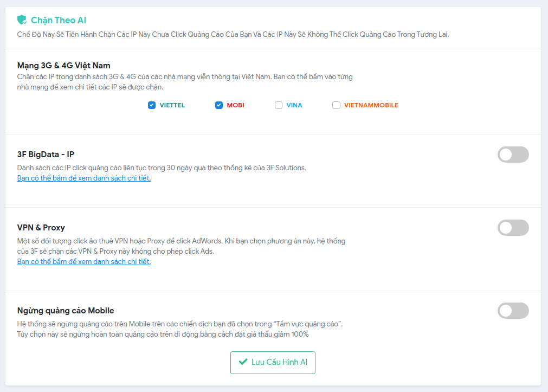Click the VINA label to view its IPs
The image size is (548, 392).
pyautogui.click(x=294, y=105)
